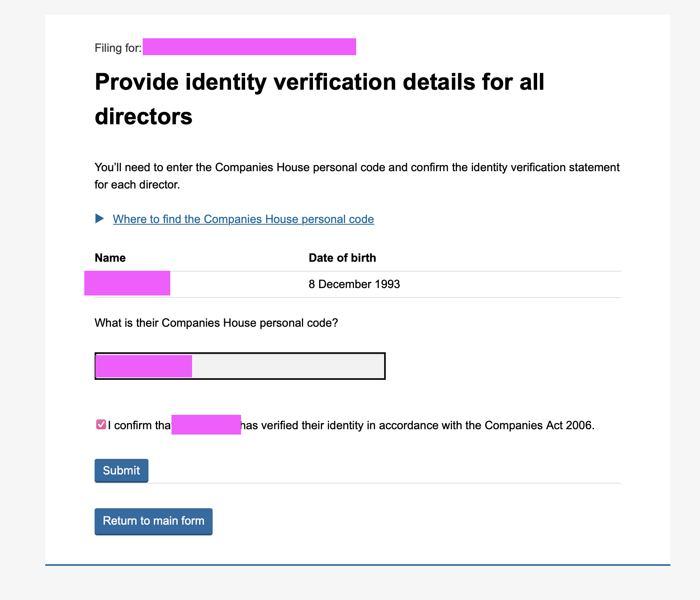Click the intro paragraph about personal codes
Image resolution: width=700 pixels, height=600 pixels.
357,176
